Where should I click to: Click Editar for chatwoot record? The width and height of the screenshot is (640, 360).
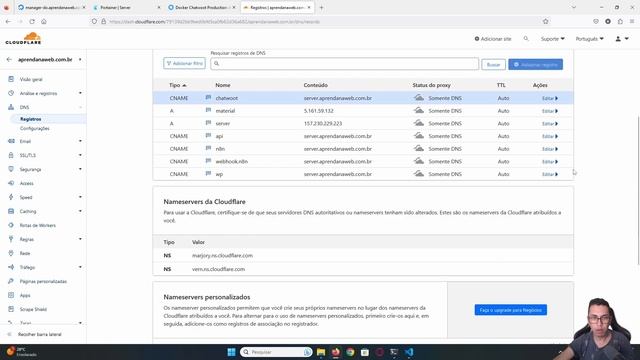550,98
